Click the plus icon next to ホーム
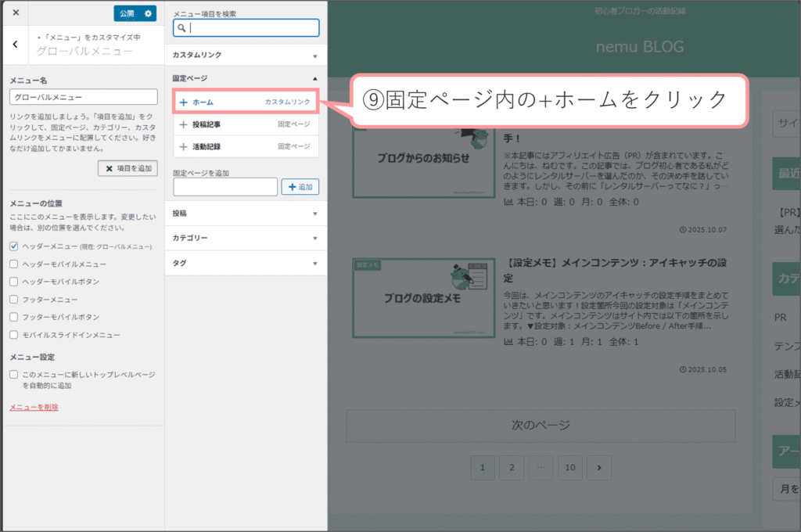Screen dimensions: 801x532 183,102
